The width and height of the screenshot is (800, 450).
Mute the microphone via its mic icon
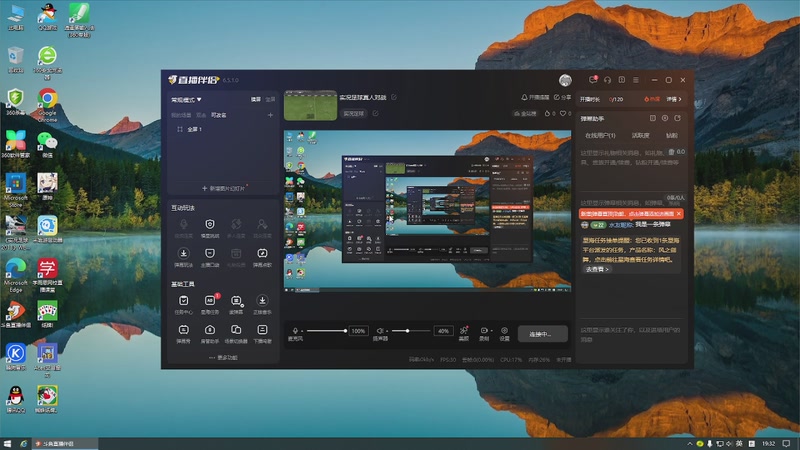tap(295, 331)
